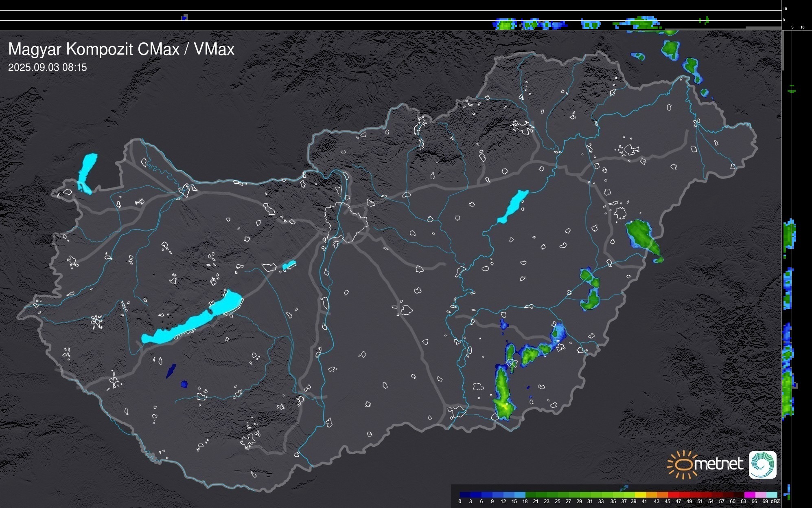Click the green echo cluster beyond the northeast border
812x508 pixels.
click(671, 48)
